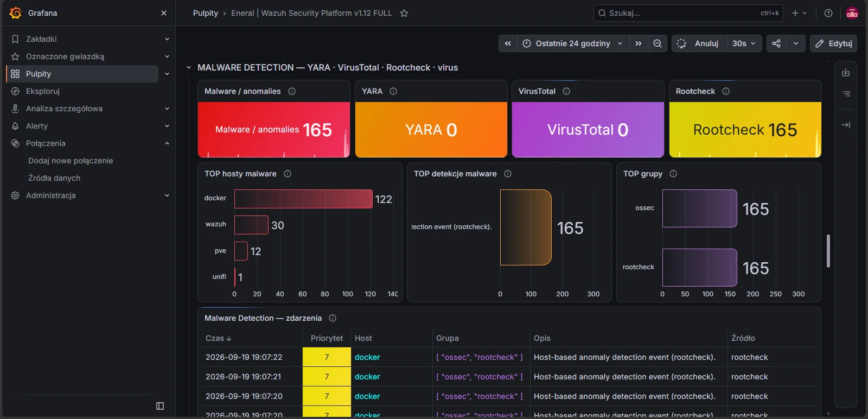Click the export download icon in right sidebar
Screen dimensions: 868x419
tap(846, 73)
